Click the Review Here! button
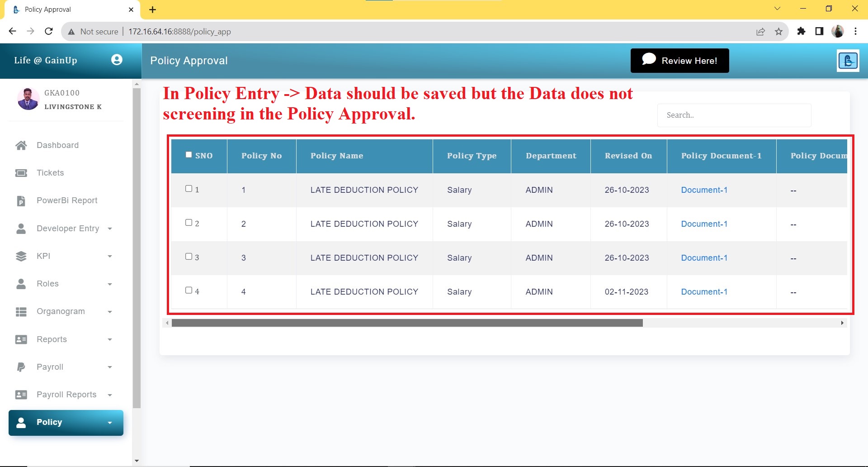The width and height of the screenshot is (868, 467). pos(679,61)
